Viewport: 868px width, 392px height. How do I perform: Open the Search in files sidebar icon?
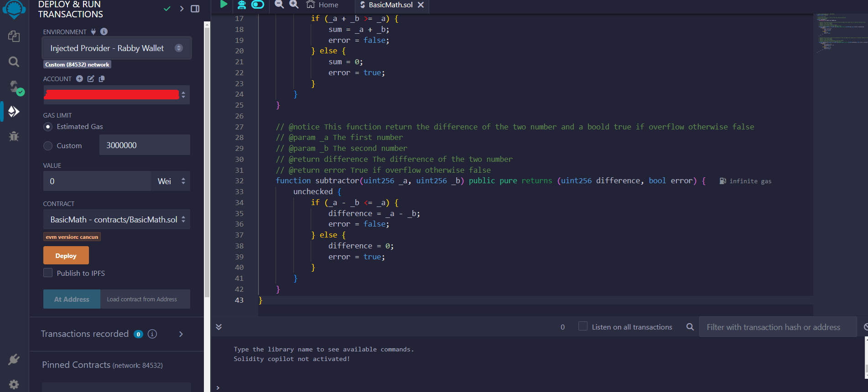click(14, 62)
